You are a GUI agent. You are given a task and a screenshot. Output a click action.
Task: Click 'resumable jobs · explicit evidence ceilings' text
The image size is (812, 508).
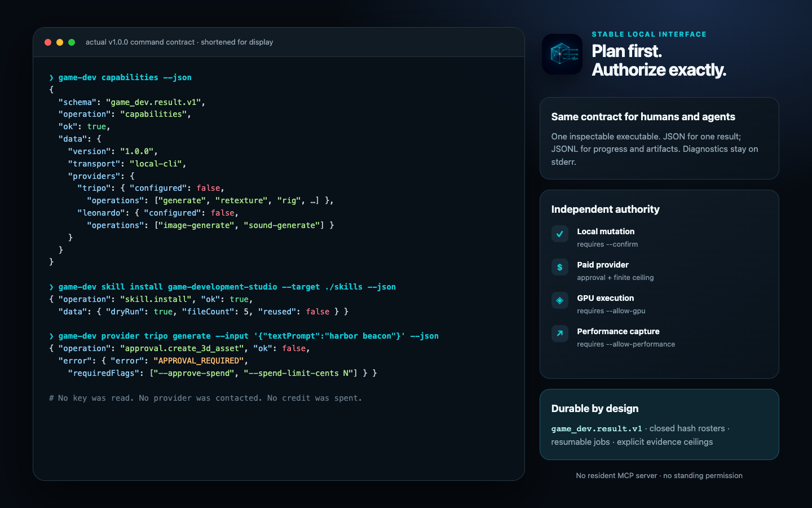click(632, 442)
